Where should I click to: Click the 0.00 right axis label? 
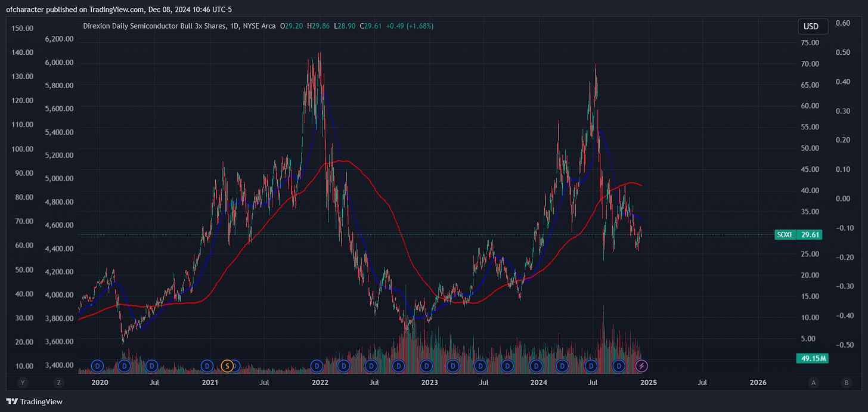pyautogui.click(x=842, y=199)
